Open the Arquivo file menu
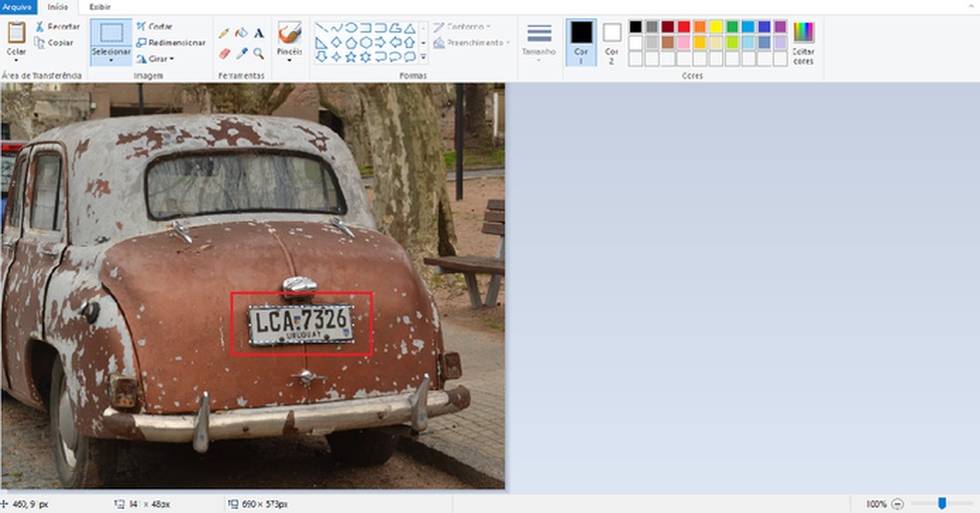The height and width of the screenshot is (513, 980). [x=18, y=7]
